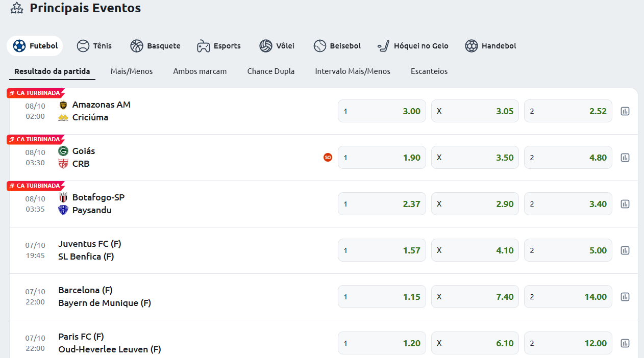
Task: Show the Escanteios market tab
Action: (x=429, y=71)
